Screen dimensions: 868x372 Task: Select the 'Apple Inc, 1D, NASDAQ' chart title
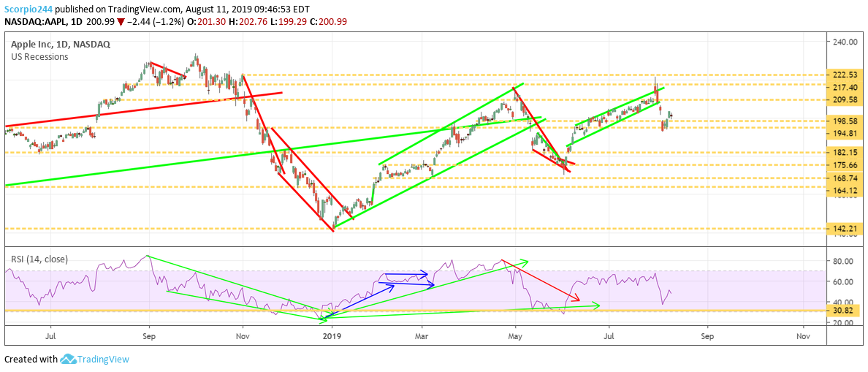coord(60,45)
